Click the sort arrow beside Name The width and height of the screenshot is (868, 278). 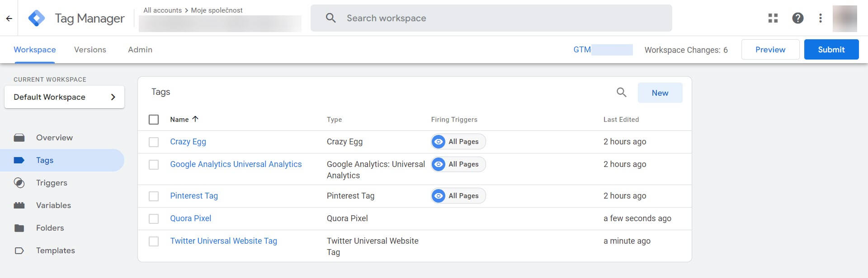click(x=195, y=119)
